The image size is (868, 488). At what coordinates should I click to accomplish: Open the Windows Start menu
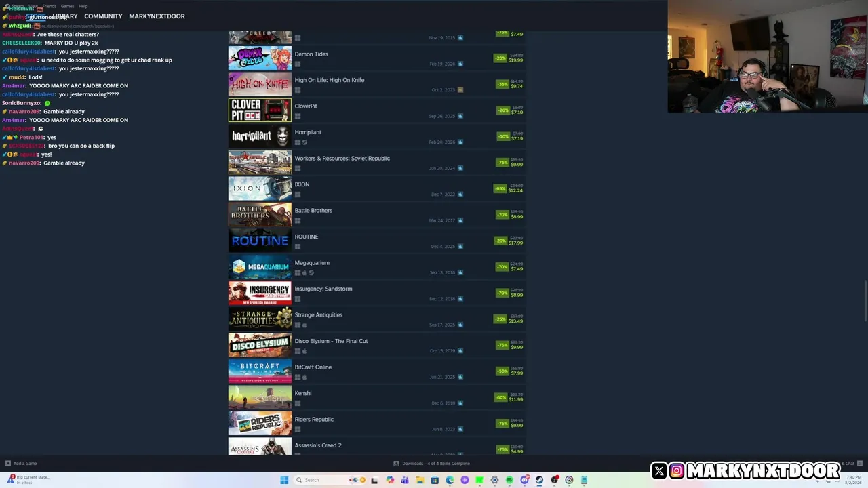click(284, 480)
